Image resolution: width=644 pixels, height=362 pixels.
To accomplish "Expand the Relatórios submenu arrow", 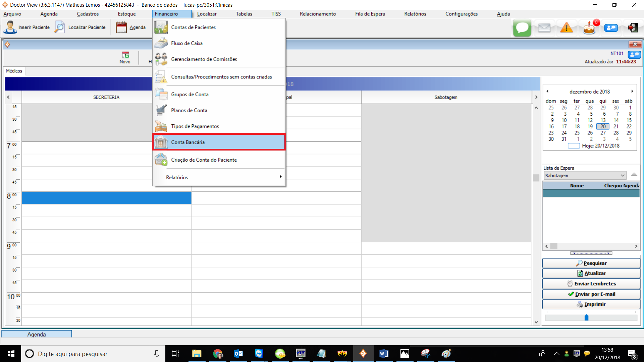I will click(280, 177).
